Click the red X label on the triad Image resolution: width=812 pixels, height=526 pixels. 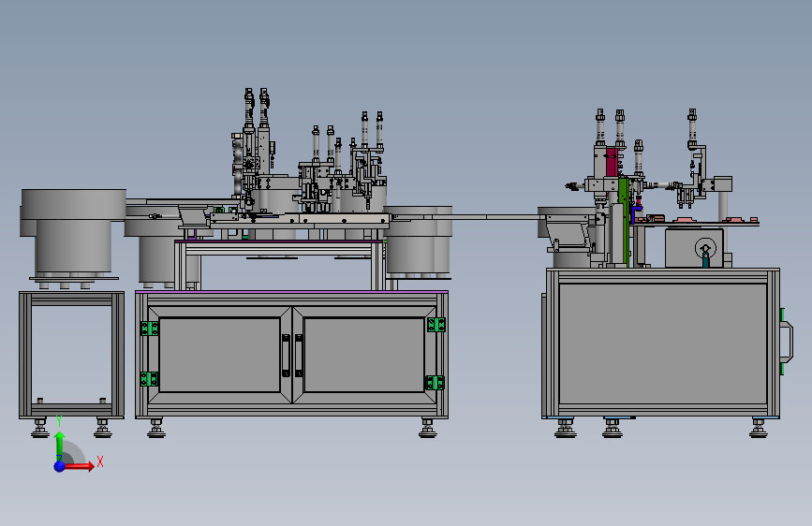100,461
